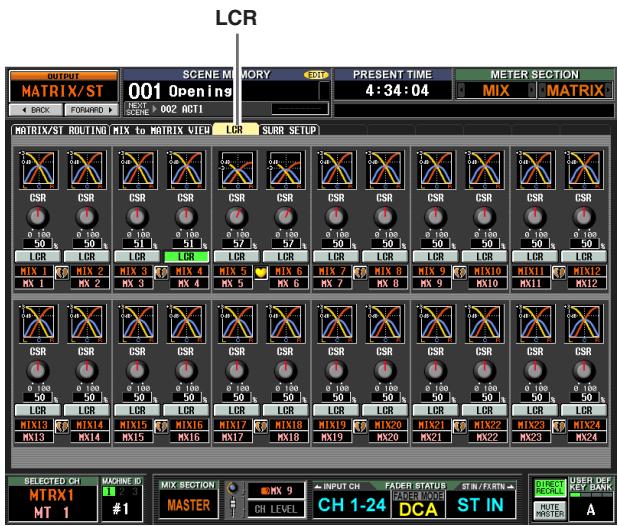Click right arrow next to MIX meter
618x526 pixels.
(x=531, y=91)
